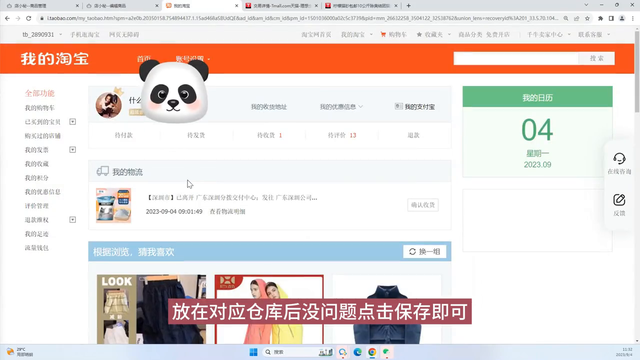Open the 账号设置 dropdown in header

[x=193, y=58]
